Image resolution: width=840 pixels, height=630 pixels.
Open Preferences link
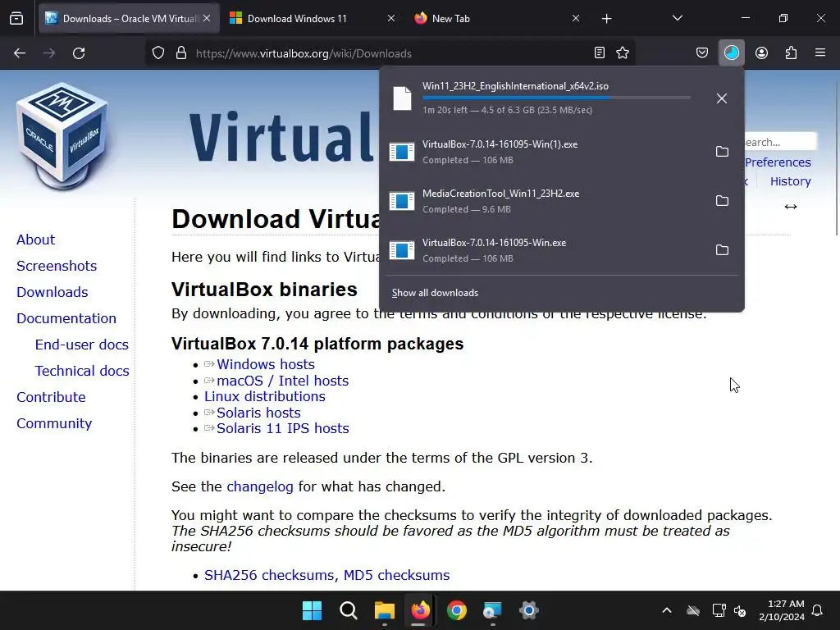778,162
